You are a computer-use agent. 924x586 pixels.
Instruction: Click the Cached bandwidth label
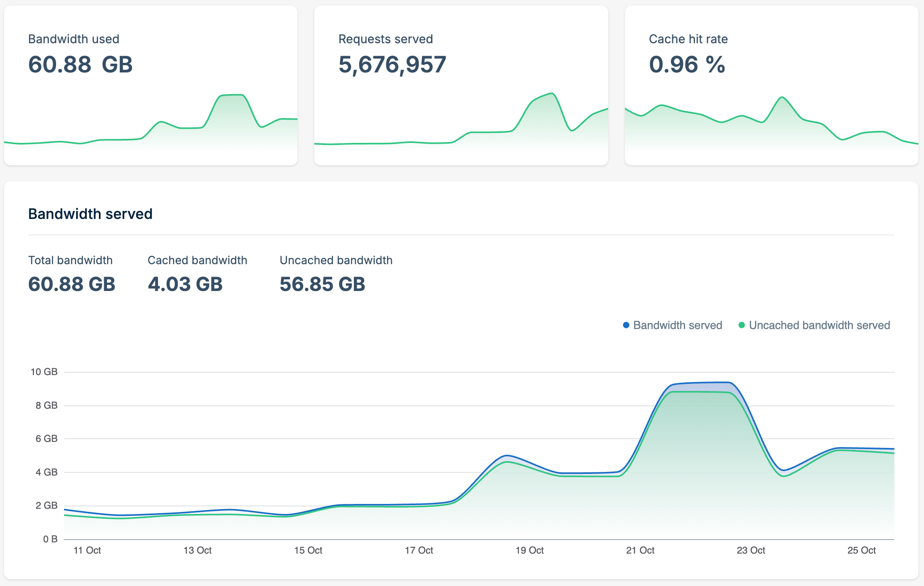[197, 260]
